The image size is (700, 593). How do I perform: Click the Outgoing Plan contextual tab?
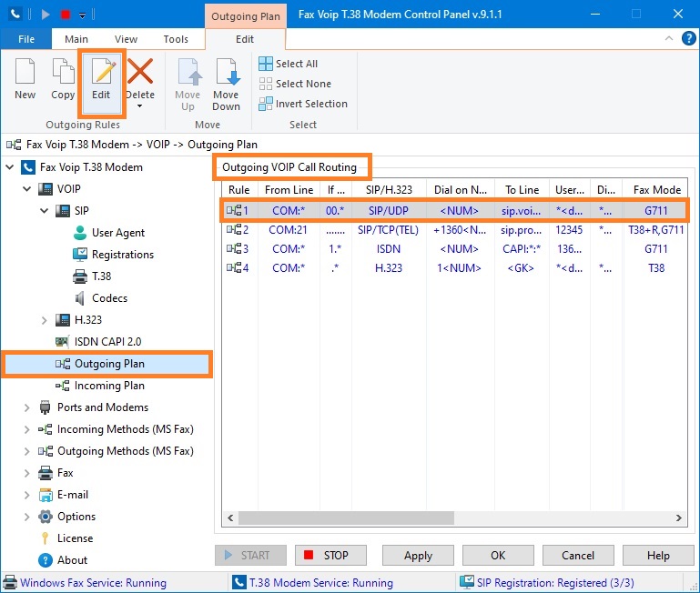(x=246, y=16)
